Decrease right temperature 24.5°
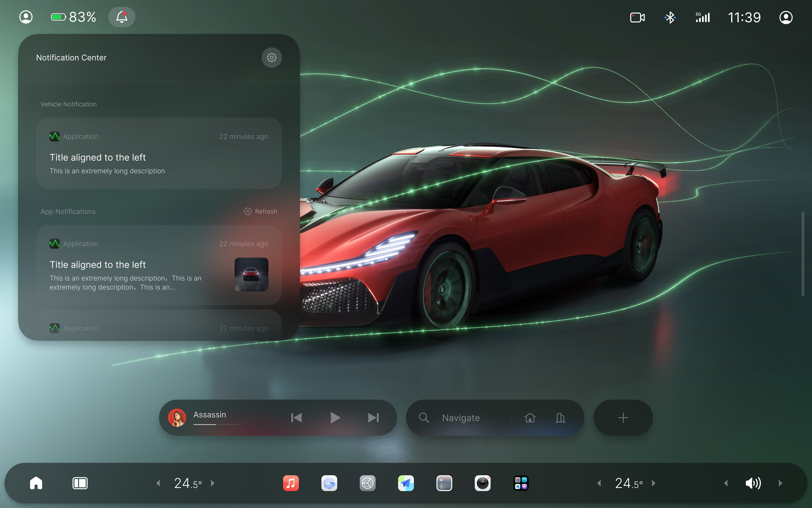 [599, 483]
